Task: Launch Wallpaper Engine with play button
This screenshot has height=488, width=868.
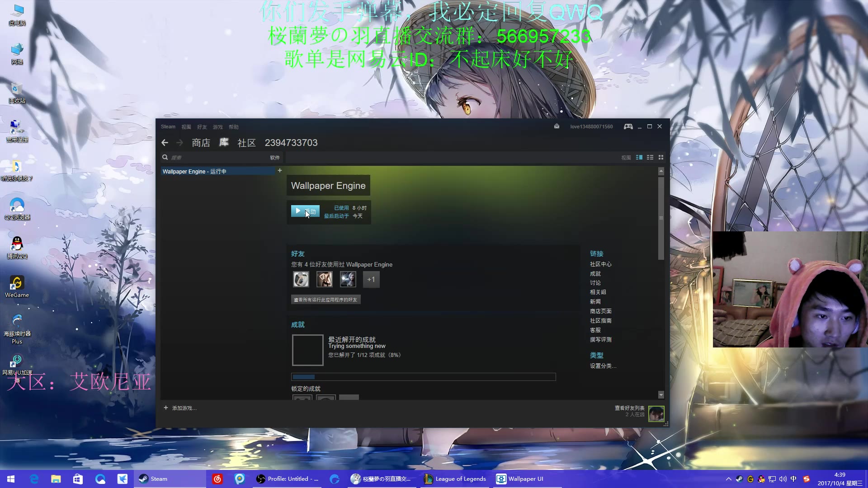Action: [305, 211]
